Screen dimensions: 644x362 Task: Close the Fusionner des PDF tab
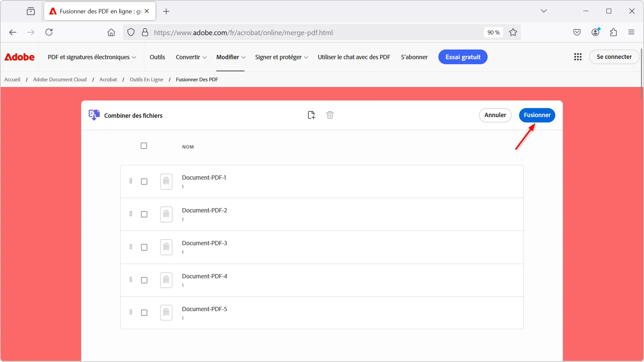pos(147,11)
